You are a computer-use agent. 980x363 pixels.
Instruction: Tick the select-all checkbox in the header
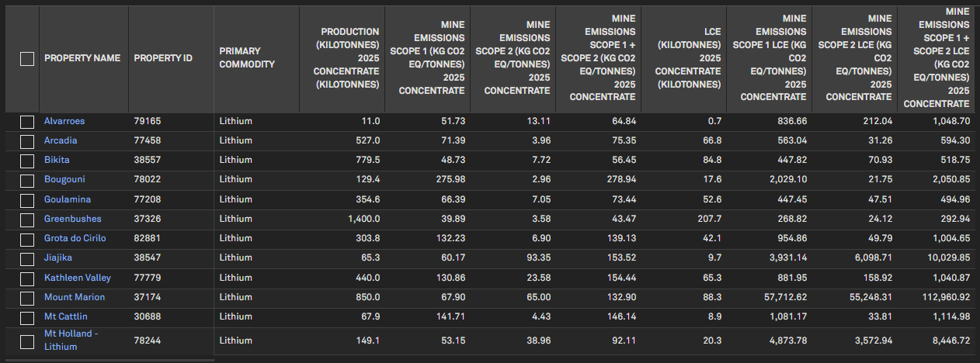pyautogui.click(x=27, y=59)
